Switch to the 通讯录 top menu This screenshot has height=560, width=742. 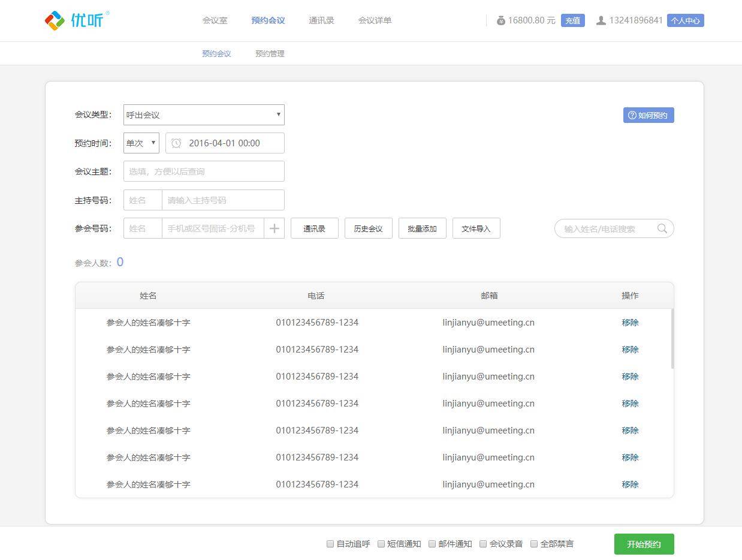321,20
